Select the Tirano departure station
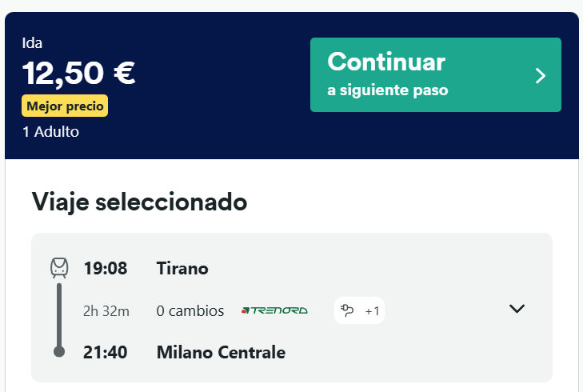This screenshot has height=392, width=583. (182, 269)
